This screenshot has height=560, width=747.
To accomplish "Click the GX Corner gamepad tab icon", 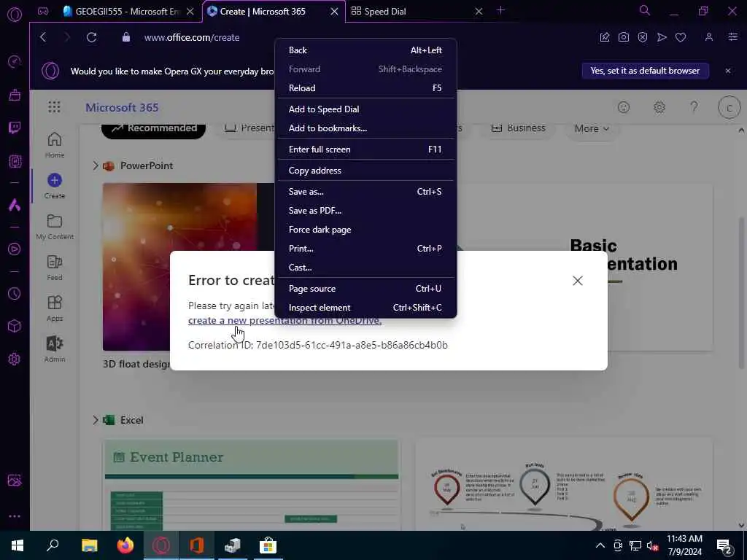I will [43, 11].
